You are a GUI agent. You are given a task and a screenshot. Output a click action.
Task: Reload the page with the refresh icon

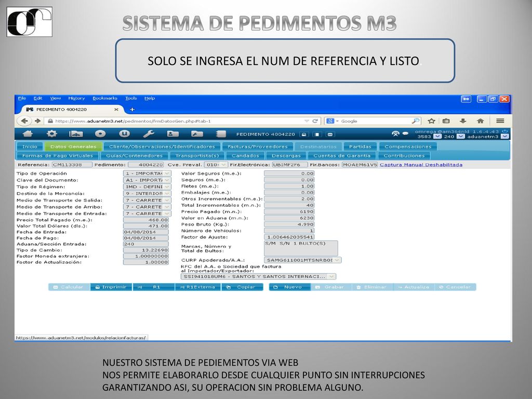315,121
